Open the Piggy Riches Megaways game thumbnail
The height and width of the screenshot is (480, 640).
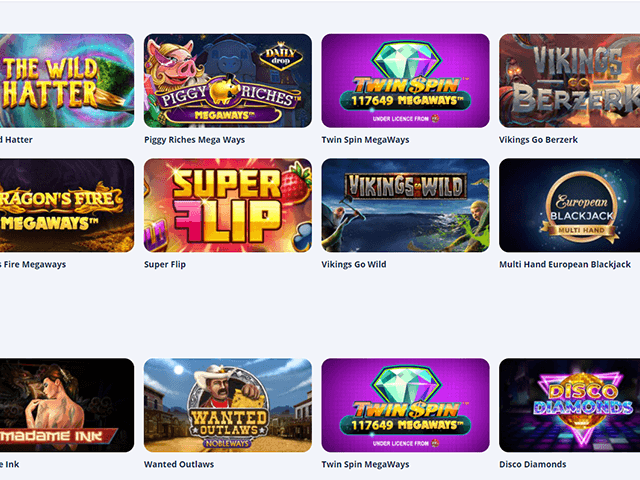(x=228, y=80)
